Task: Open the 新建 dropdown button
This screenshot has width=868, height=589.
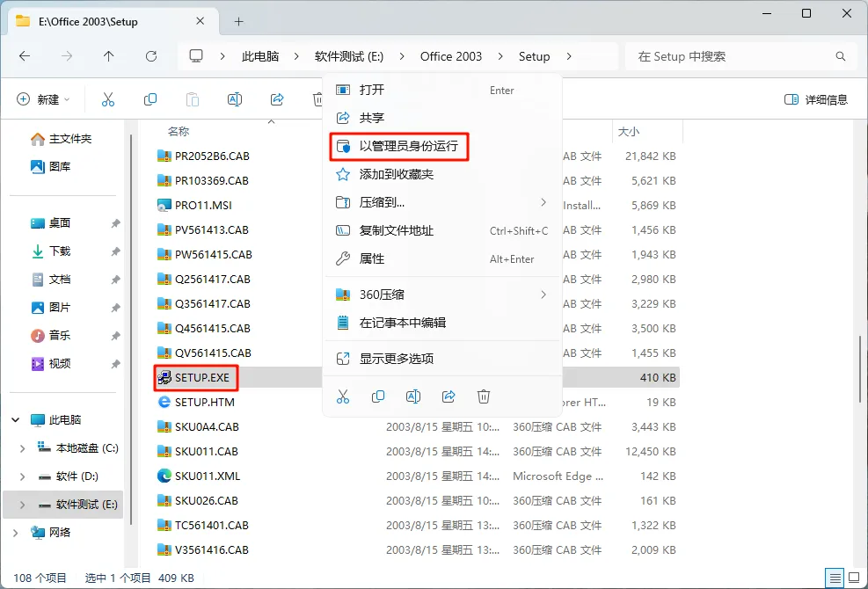Action: (44, 99)
